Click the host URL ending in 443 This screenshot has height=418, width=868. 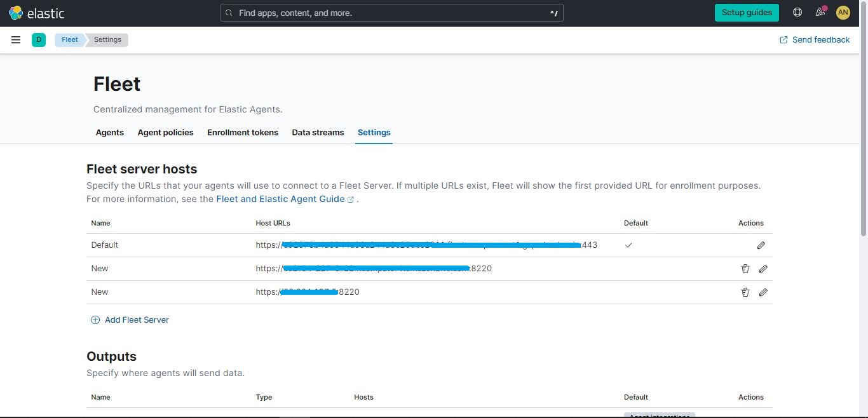426,245
